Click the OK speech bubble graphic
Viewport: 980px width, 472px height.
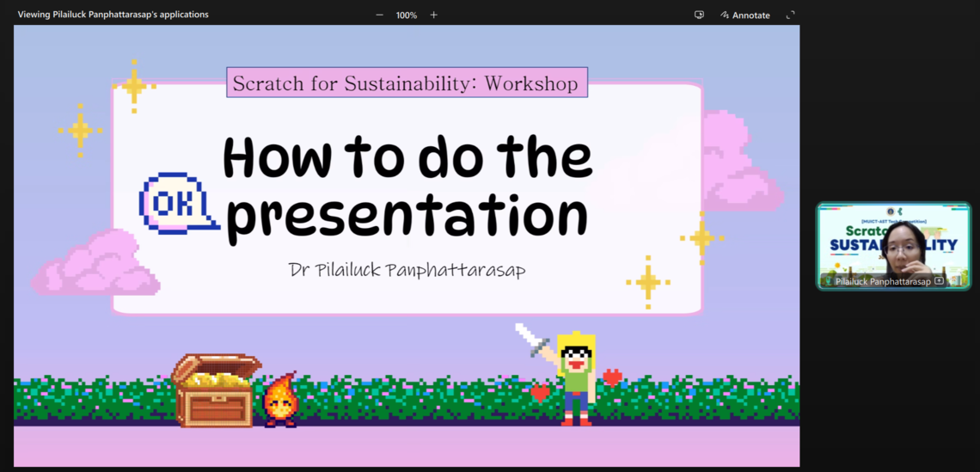tap(176, 203)
